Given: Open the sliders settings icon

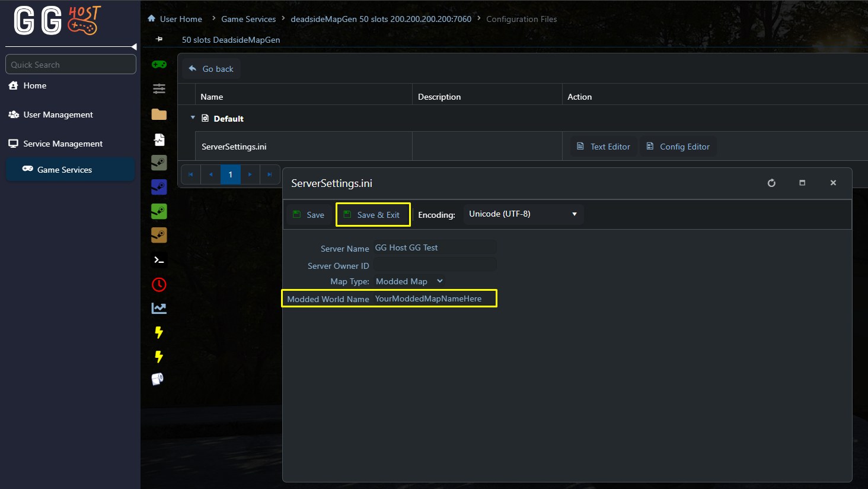Looking at the screenshot, I should click(x=159, y=89).
